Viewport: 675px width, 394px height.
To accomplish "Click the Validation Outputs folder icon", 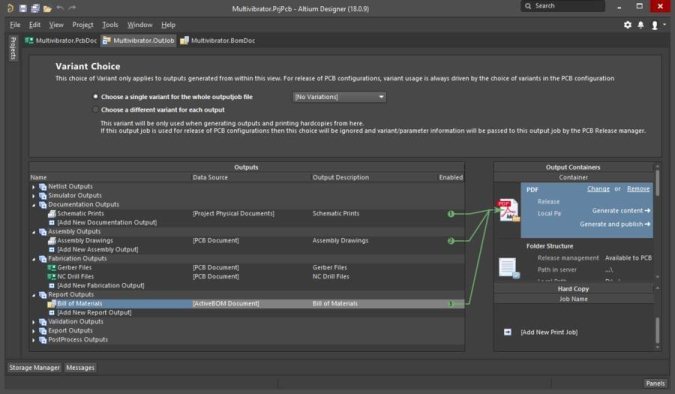I will (x=43, y=322).
